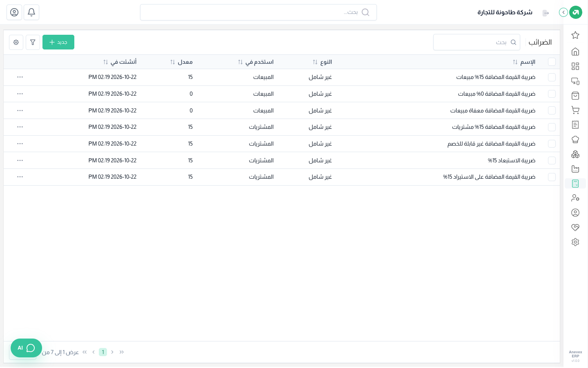Open the user settings icon in sidebar
Screen dimensions: 588x368
coord(575,198)
